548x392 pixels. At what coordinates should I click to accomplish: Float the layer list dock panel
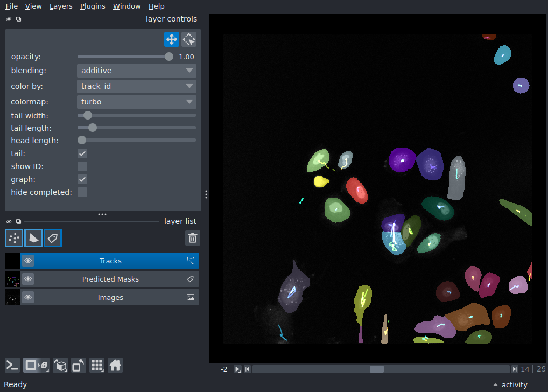coord(18,221)
